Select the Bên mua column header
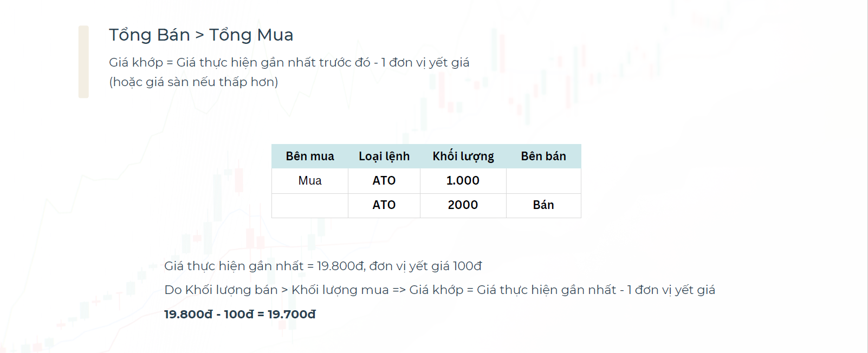 310,156
